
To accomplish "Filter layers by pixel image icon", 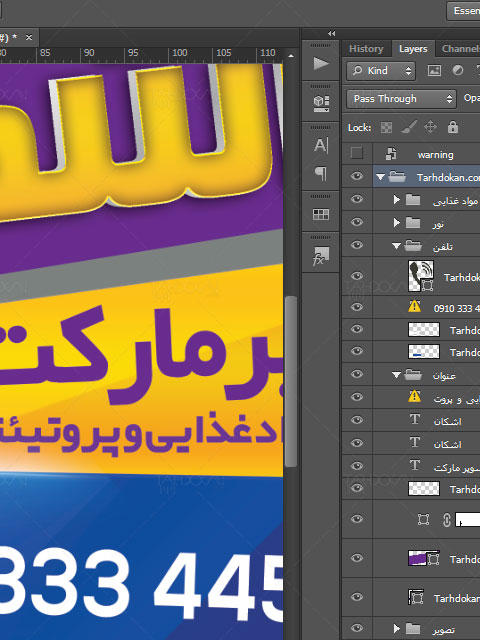I will click(x=434, y=71).
